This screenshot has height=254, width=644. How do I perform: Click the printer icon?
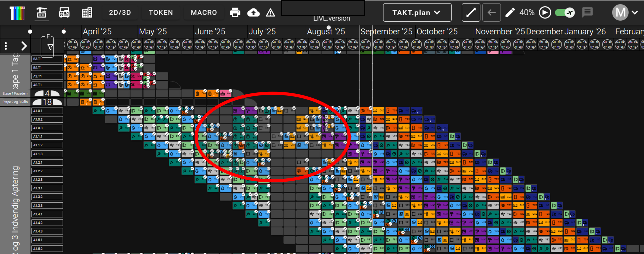click(235, 13)
